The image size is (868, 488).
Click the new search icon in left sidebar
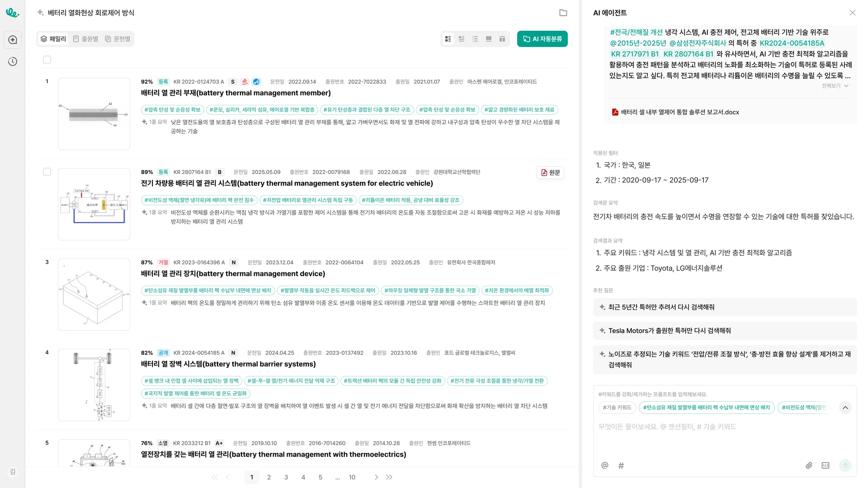(x=13, y=40)
